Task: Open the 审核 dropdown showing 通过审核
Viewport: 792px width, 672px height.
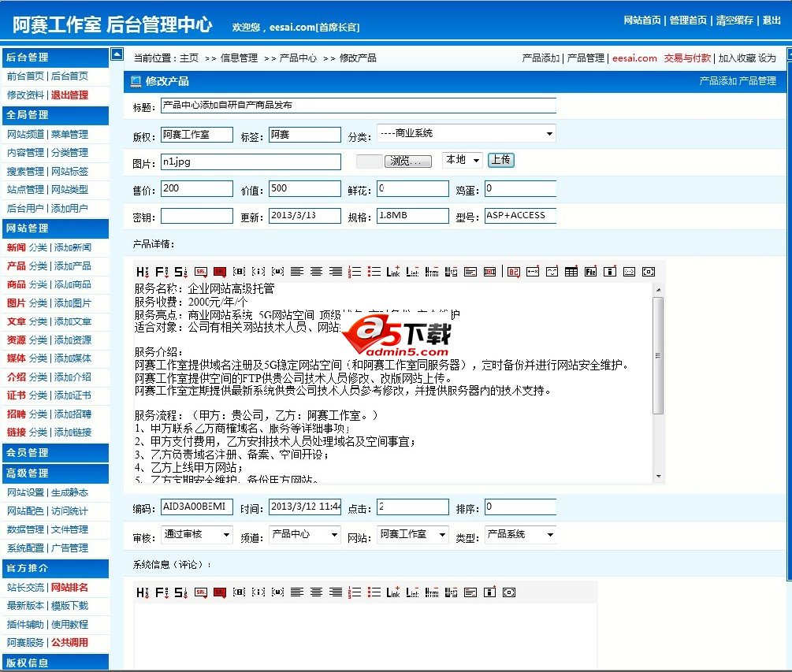Action: (196, 533)
